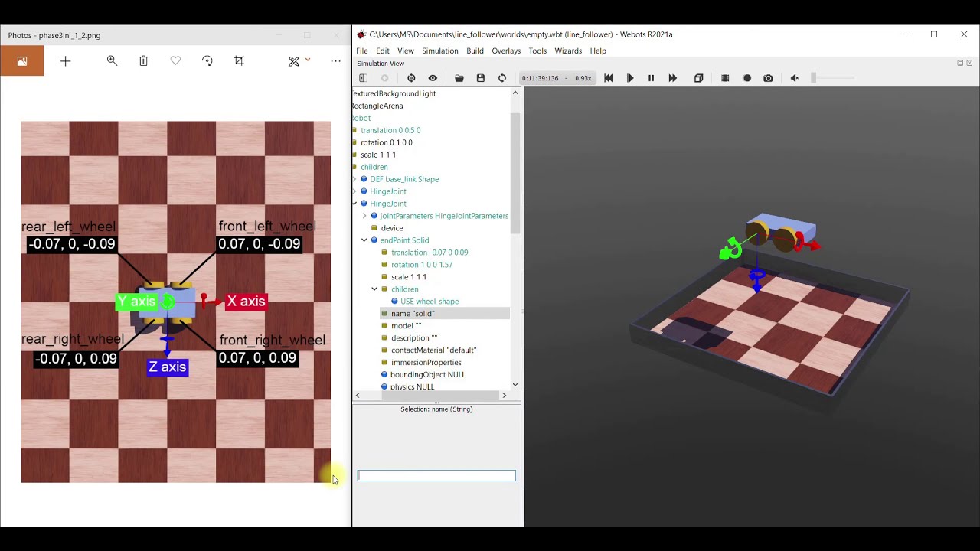Open the Simulation menu
This screenshot has width=980, height=551.
(440, 51)
